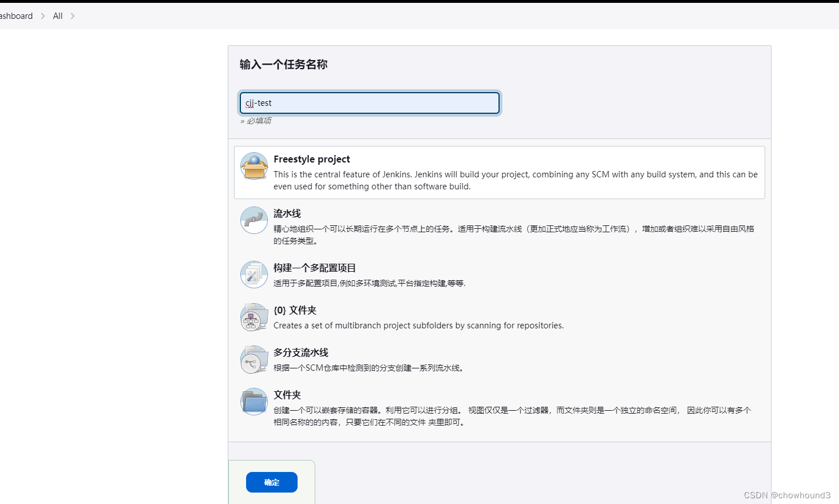Expand the chevron after Dashboard breadcrumb
Screen dimensions: 839x504
click(x=43, y=16)
